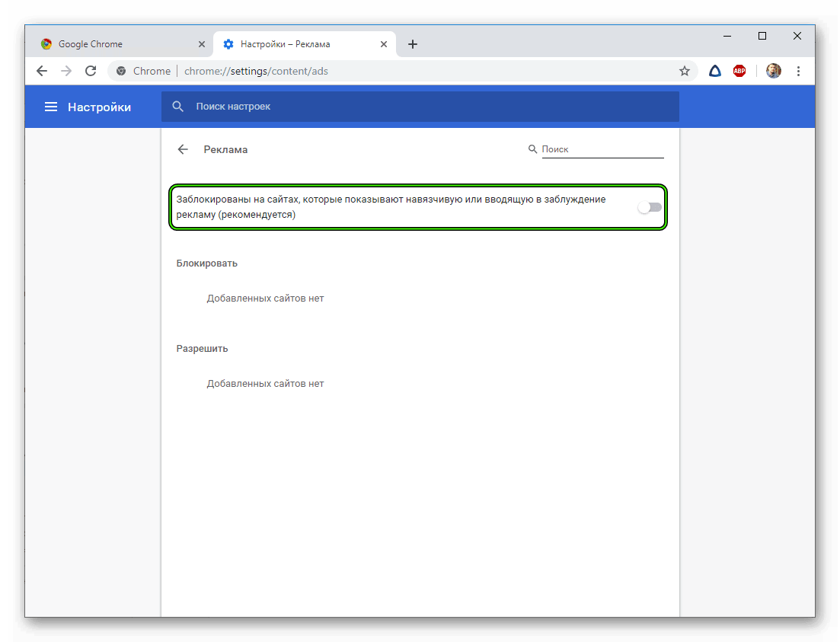Screen dimensions: 840x642
Task: Select the Настройки – Реклама tab
Action: click(305, 44)
